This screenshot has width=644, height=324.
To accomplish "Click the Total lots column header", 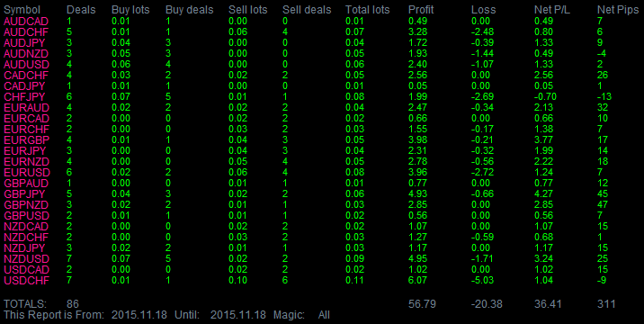I will pyautogui.click(x=367, y=10).
